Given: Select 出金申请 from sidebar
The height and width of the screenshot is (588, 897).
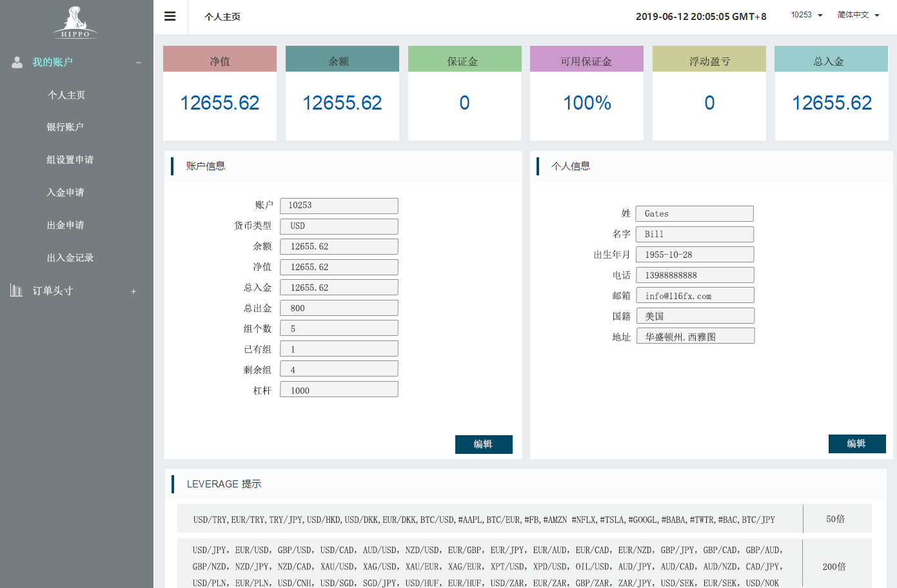Looking at the screenshot, I should [65, 225].
